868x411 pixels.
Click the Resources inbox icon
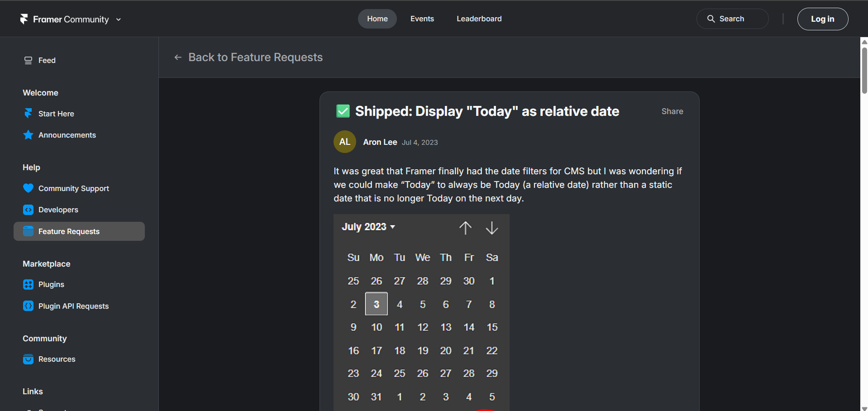pos(28,359)
